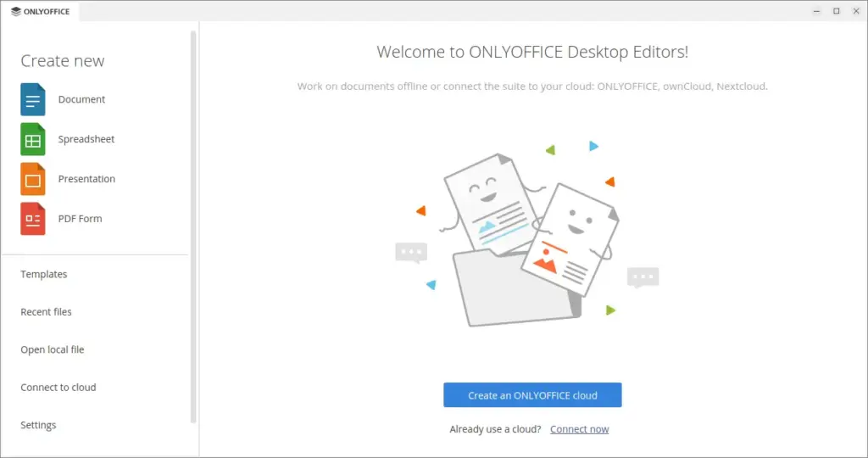Pick the PDF Form label
The image size is (868, 458).
[81, 219]
